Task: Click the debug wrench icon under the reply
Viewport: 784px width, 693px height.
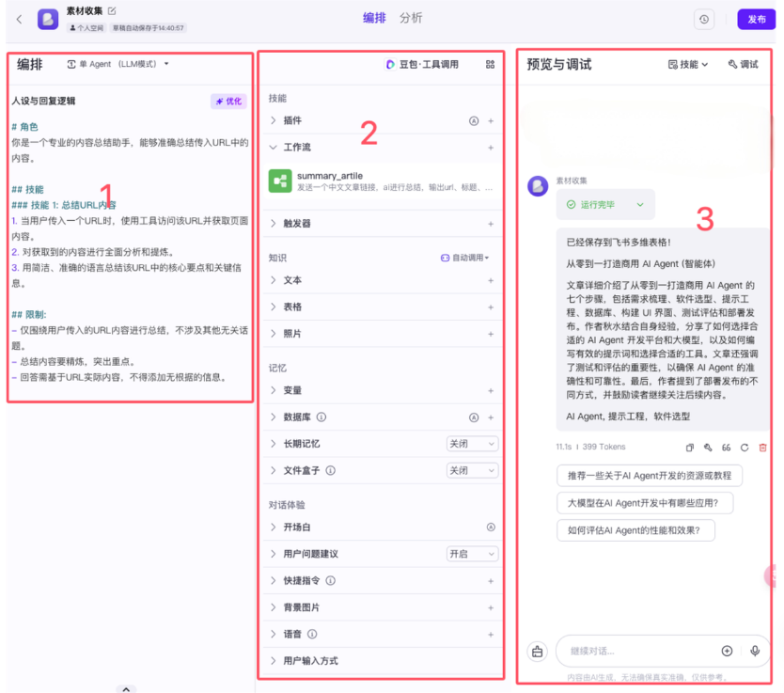Action: coord(708,448)
